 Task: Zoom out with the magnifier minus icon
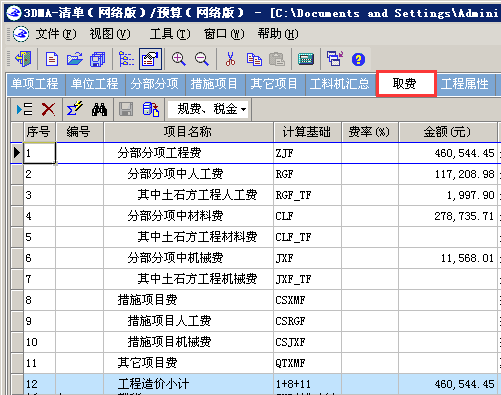pyautogui.click(x=202, y=59)
